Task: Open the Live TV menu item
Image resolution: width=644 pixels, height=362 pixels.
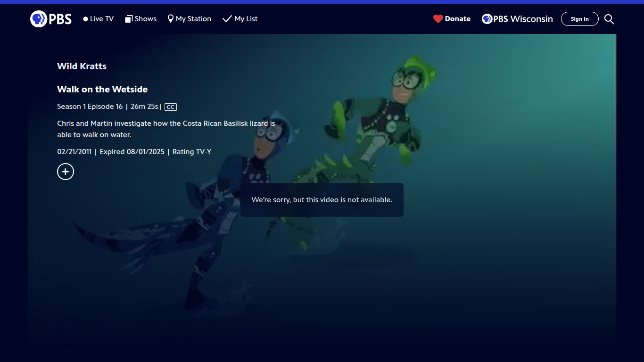Action: 99,19
